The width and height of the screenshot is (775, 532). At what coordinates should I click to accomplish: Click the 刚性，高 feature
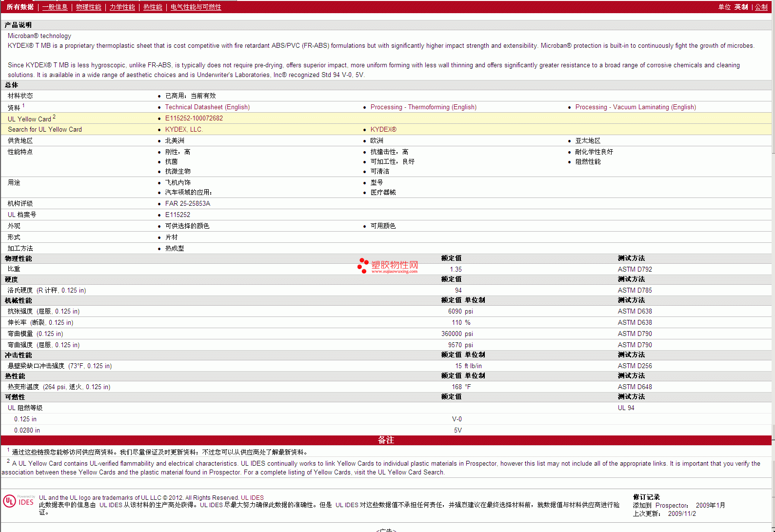pyautogui.click(x=178, y=152)
